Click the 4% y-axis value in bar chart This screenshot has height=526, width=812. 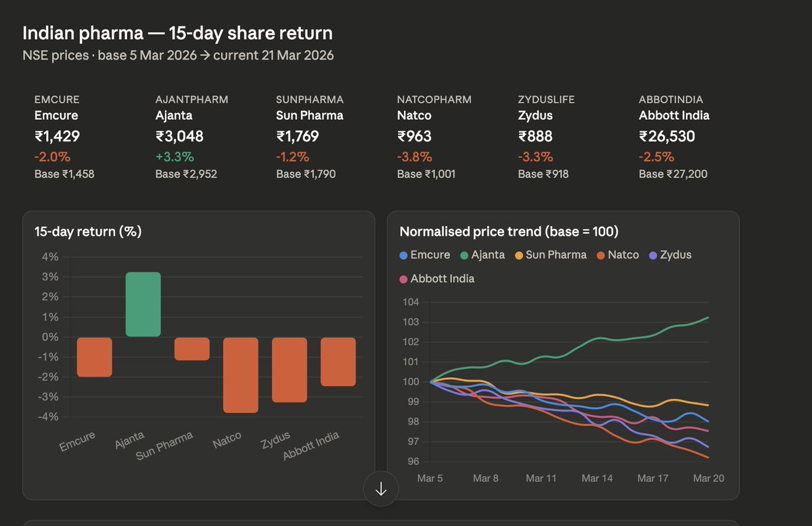51,257
